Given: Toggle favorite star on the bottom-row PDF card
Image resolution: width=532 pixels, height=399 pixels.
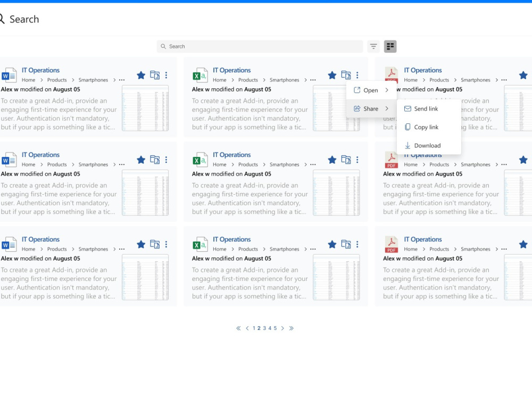Looking at the screenshot, I should point(523,244).
